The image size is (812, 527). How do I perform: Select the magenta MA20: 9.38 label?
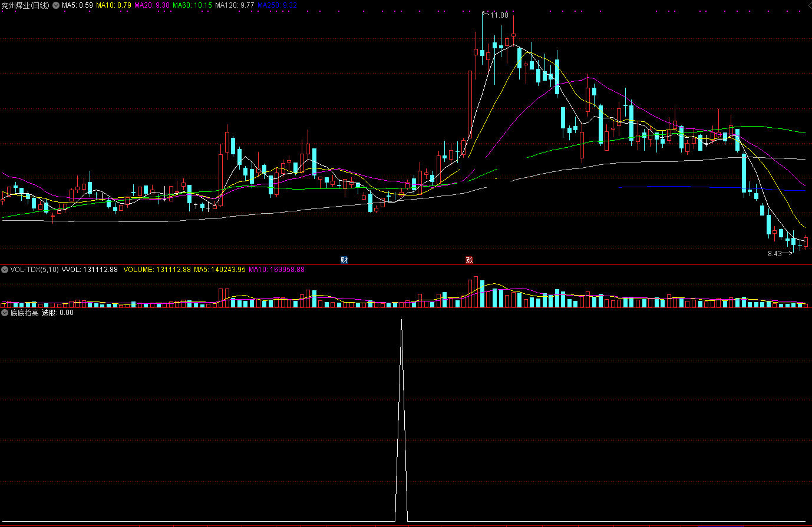tap(152, 5)
